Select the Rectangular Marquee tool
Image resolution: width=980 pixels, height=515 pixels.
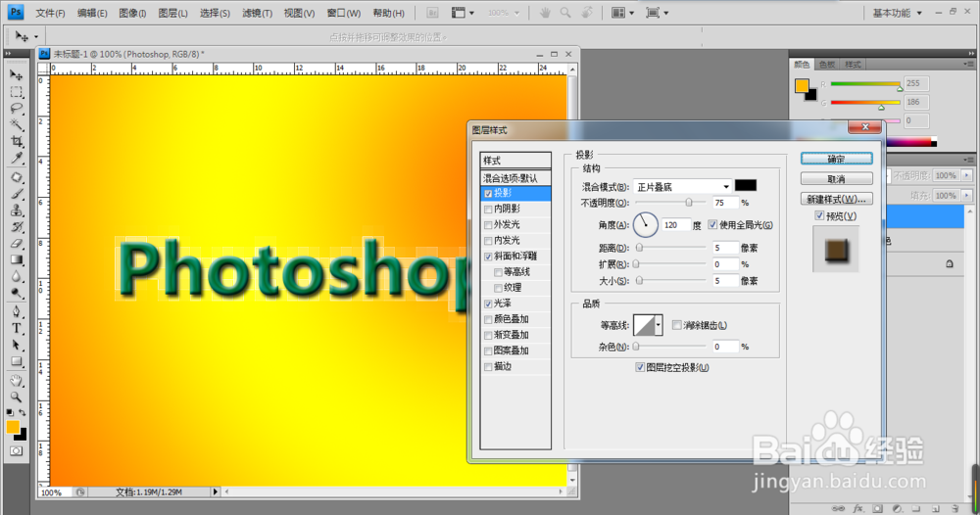tap(17, 92)
